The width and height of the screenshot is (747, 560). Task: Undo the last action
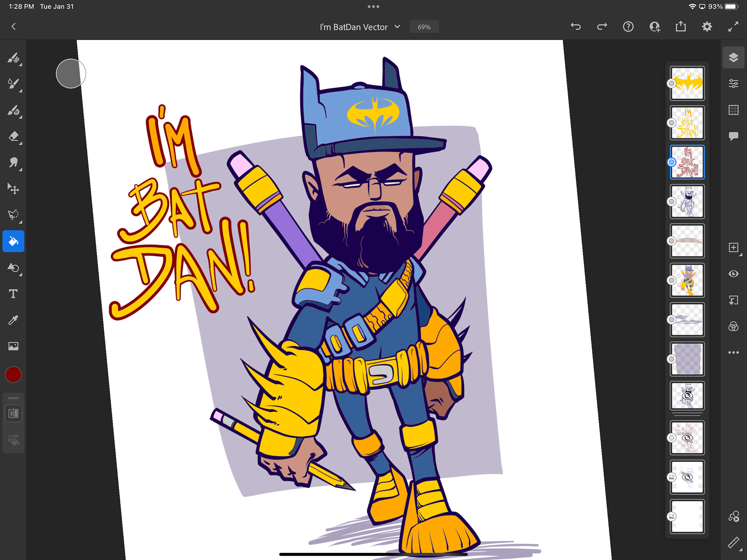click(x=576, y=26)
